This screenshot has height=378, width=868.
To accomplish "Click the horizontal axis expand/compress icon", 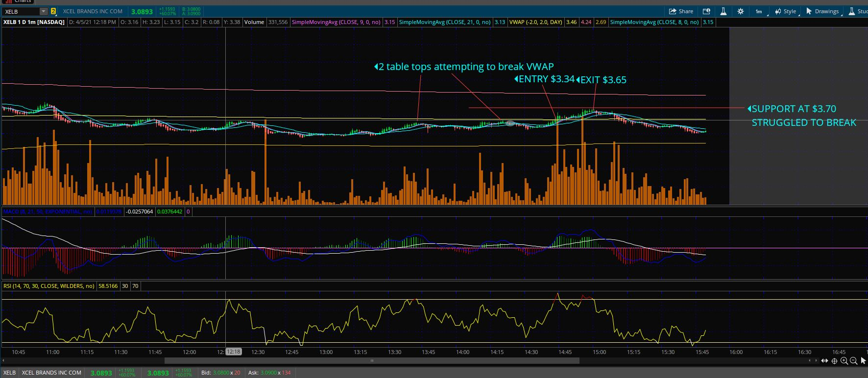I will [x=824, y=361].
